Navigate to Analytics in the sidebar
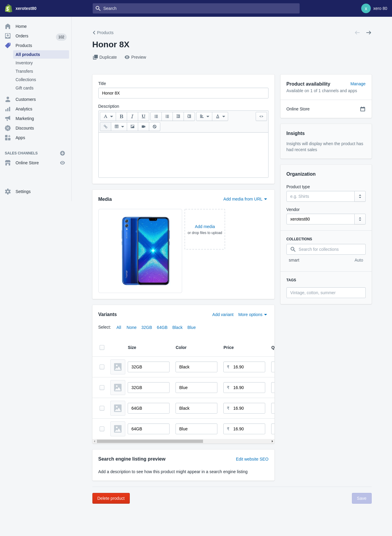The width and height of the screenshot is (392, 536). [24, 109]
